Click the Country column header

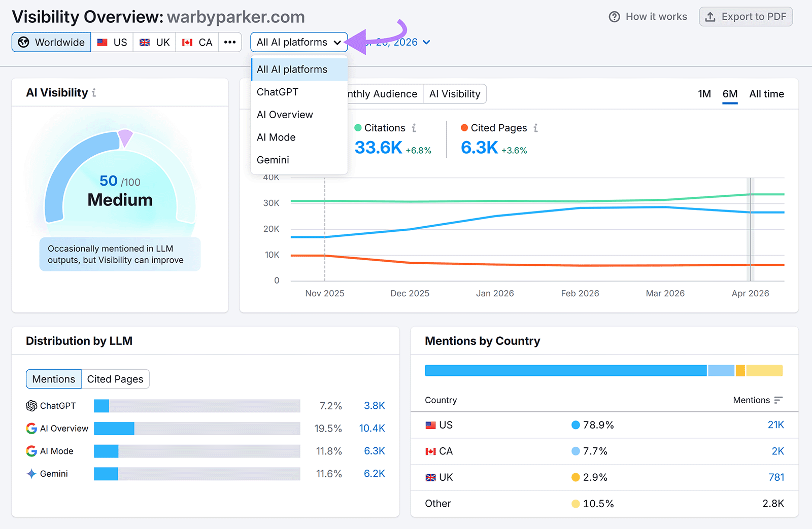pyautogui.click(x=441, y=400)
